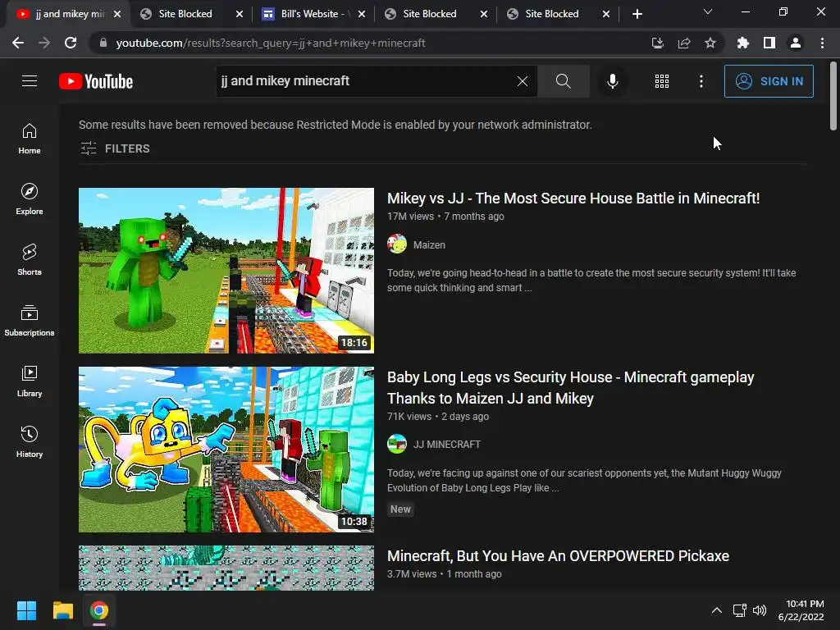Visit the Maizen channel name link
This screenshot has height=630, width=840.
[429, 244]
